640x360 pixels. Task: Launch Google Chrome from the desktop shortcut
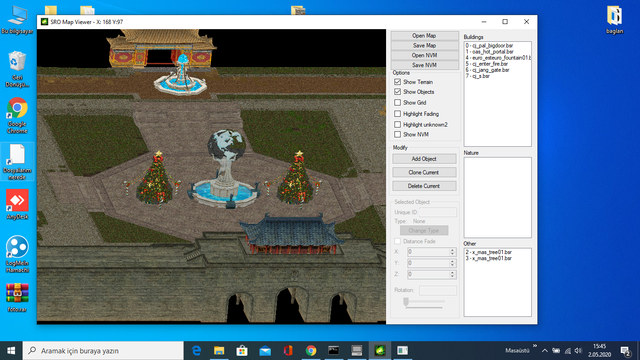click(x=17, y=115)
